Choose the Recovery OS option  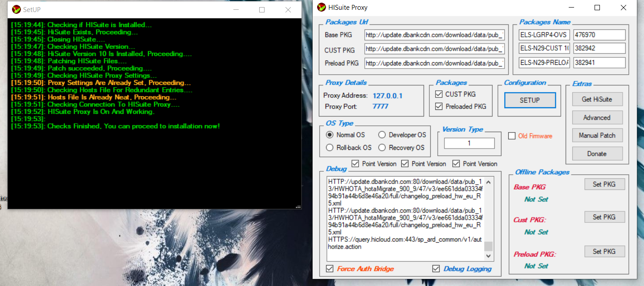tap(382, 147)
